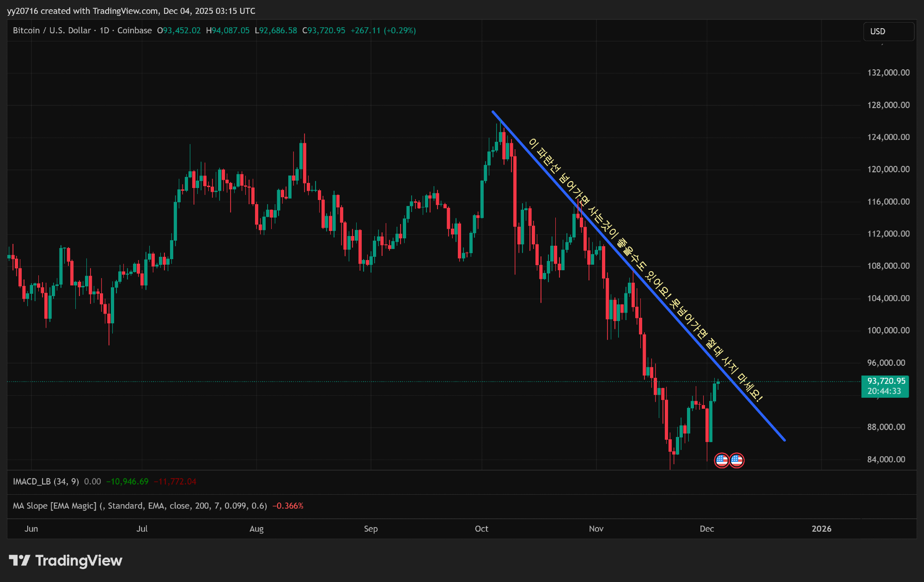The image size is (924, 582).
Task: Click the right US flag event icon
Action: pyautogui.click(x=737, y=460)
